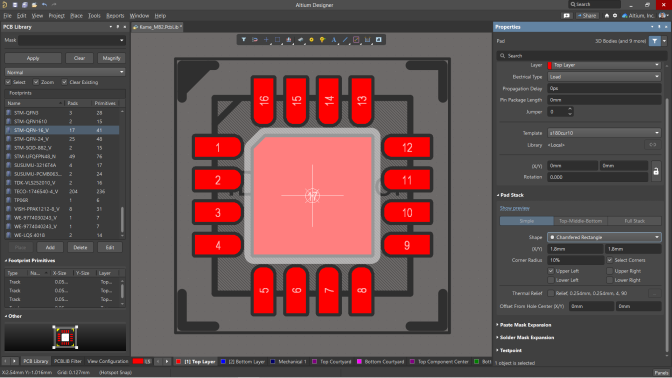This screenshot has height=378, width=672.
Task: Click the snapping options icon in active bar
Action: click(x=255, y=40)
